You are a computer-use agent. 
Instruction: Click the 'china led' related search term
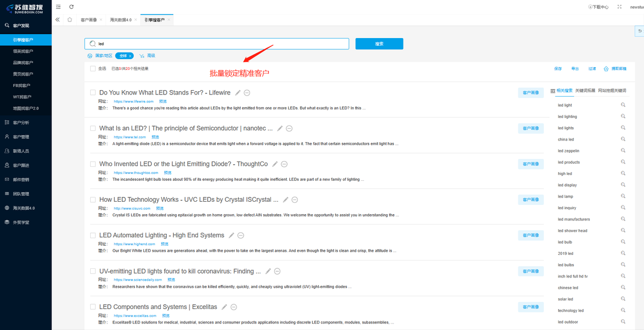tap(566, 140)
